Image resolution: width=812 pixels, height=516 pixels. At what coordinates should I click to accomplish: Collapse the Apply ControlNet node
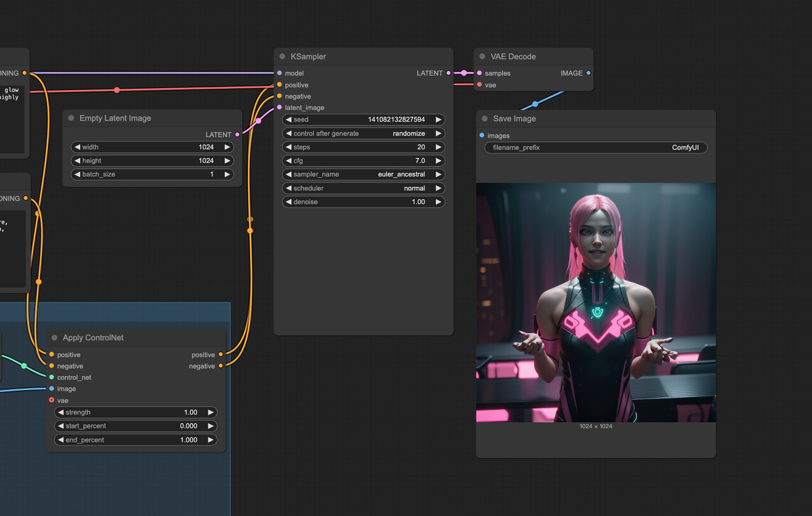pos(55,338)
